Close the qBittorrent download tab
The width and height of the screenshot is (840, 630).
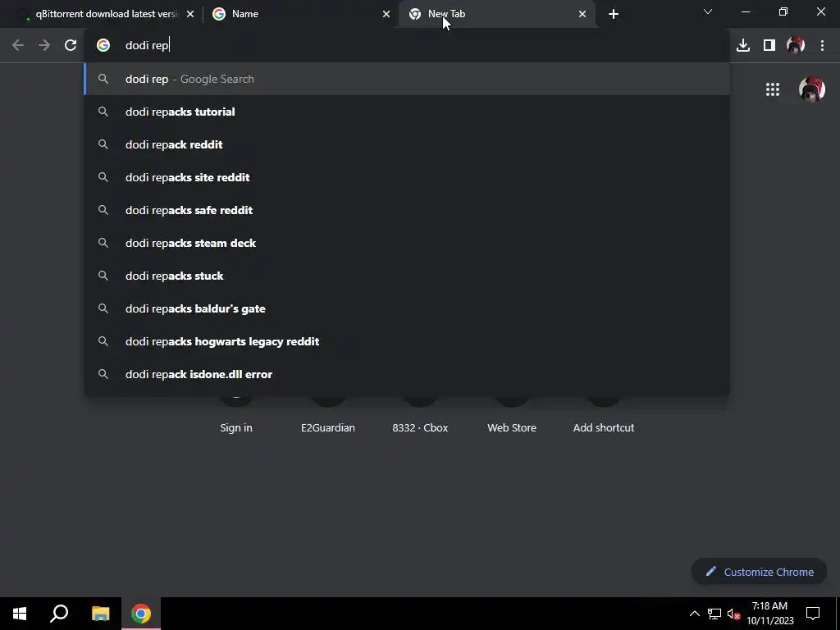190,14
